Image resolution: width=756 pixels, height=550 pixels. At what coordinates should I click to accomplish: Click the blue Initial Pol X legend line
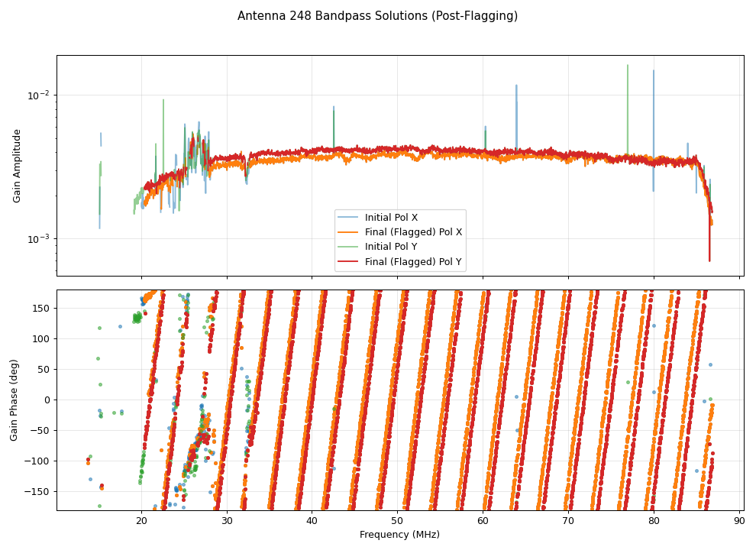pos(349,218)
